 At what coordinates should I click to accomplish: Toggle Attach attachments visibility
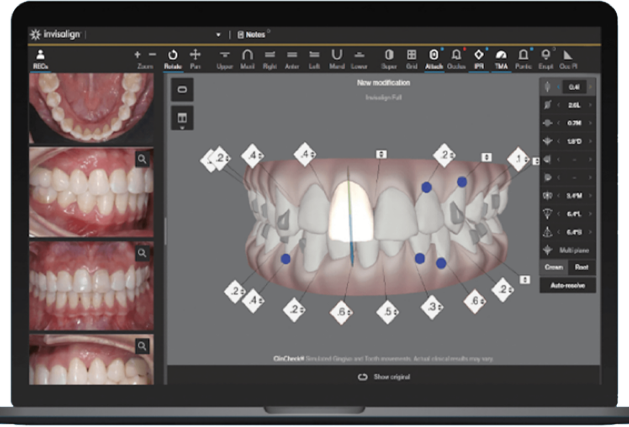click(434, 59)
